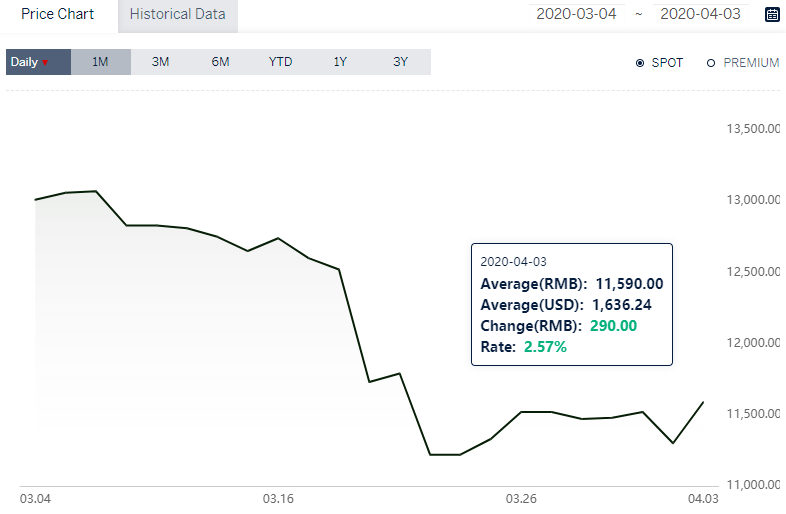Click the red arrow beside Daily

[x=45, y=63]
